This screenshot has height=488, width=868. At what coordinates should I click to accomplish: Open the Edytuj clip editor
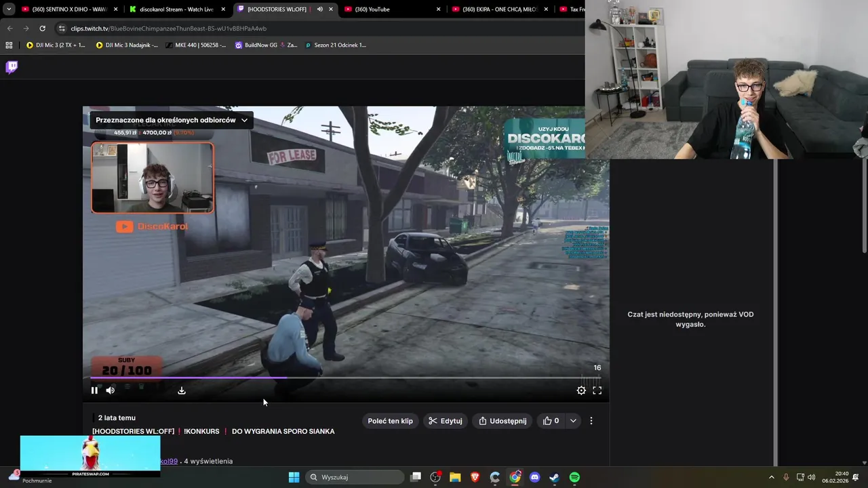tap(445, 421)
